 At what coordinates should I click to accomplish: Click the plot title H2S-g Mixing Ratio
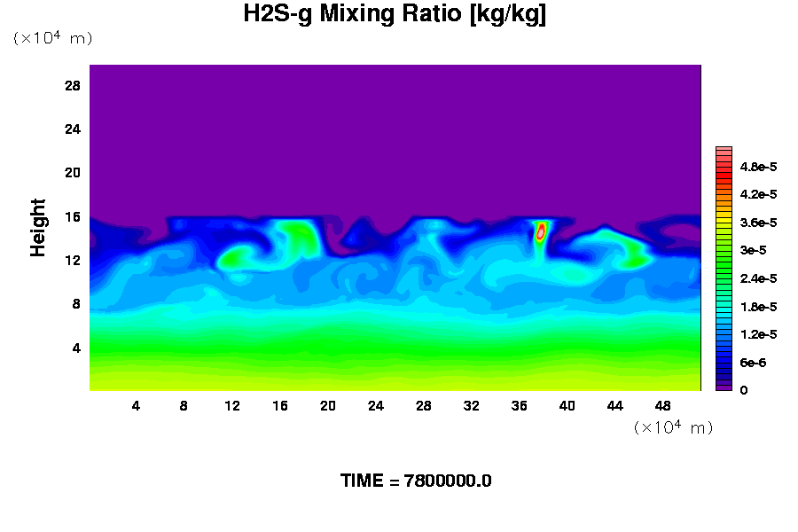tap(395, 14)
